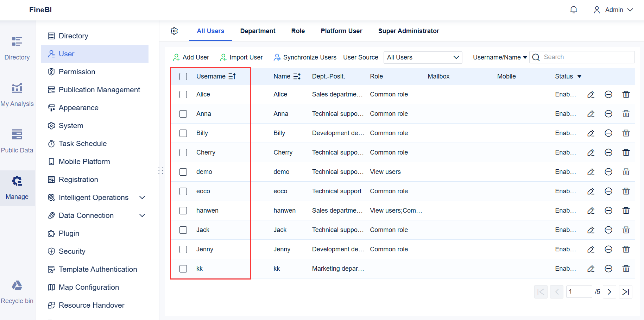Jump to last page using the arrow icon
Screen dimensions: 644x320
[x=625, y=291]
